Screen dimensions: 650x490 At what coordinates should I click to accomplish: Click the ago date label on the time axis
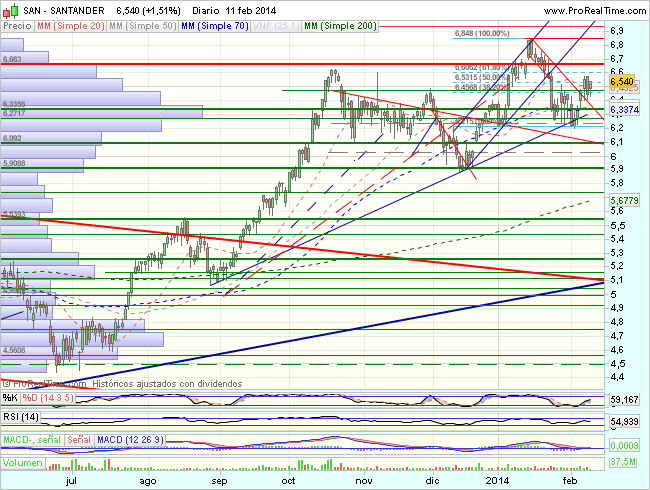click(148, 481)
